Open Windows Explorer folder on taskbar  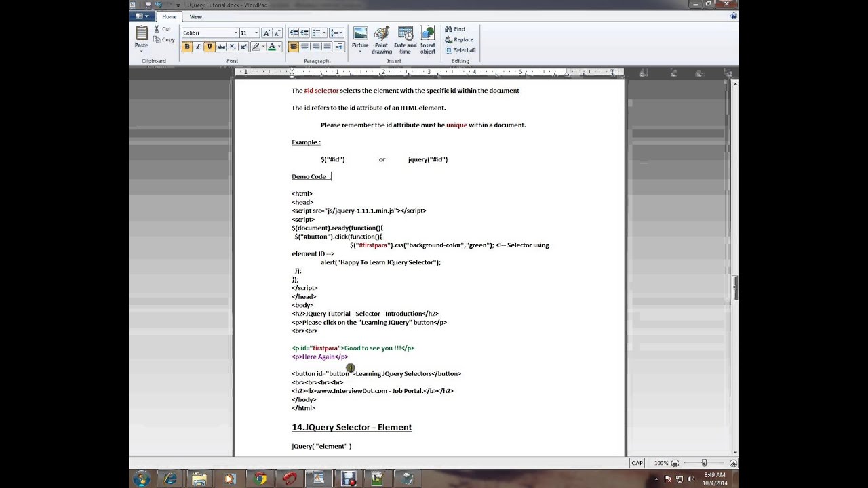tap(199, 479)
